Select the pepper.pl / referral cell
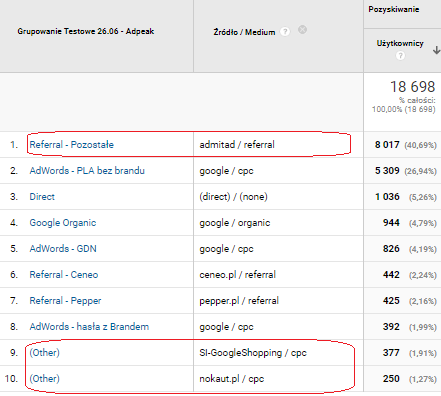This screenshot has width=441, height=396. tap(239, 301)
